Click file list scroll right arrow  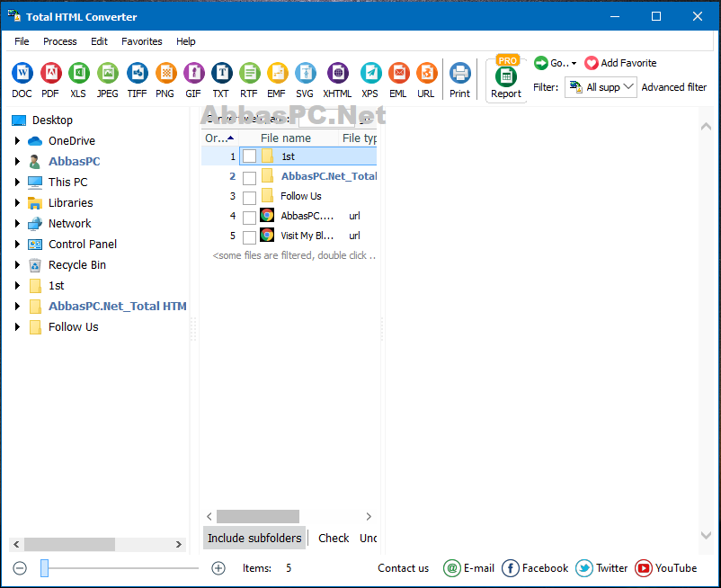click(x=369, y=516)
